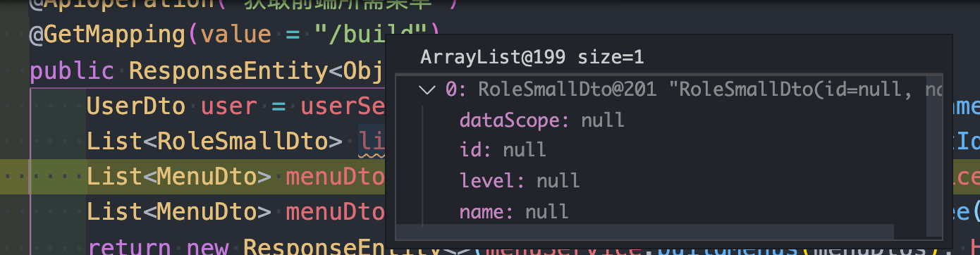
Task: Click the horizontal scrollbar in debug popup
Action: click(644, 232)
